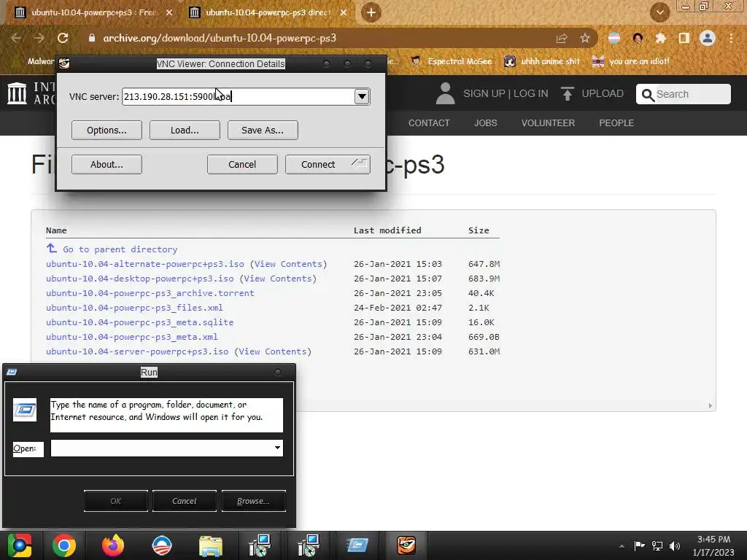Image resolution: width=747 pixels, height=560 pixels.
Task: Open Chrome profile avatar
Action: pos(708,38)
